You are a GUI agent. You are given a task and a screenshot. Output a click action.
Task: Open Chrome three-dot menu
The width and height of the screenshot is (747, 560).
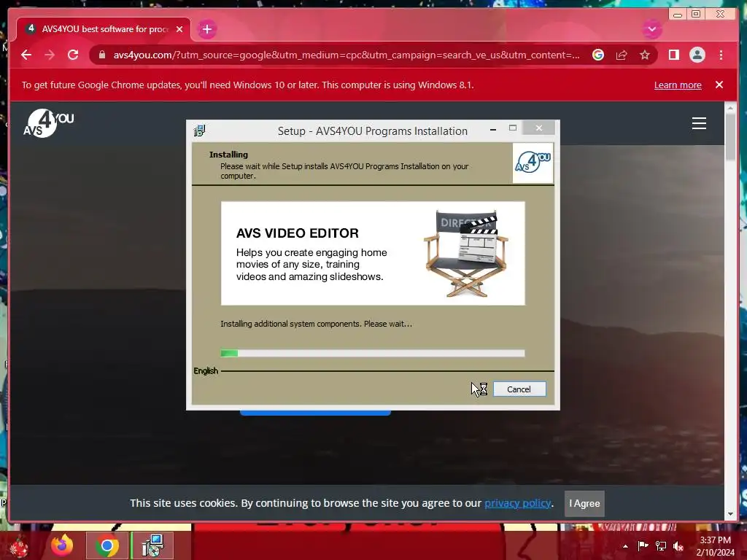click(721, 55)
